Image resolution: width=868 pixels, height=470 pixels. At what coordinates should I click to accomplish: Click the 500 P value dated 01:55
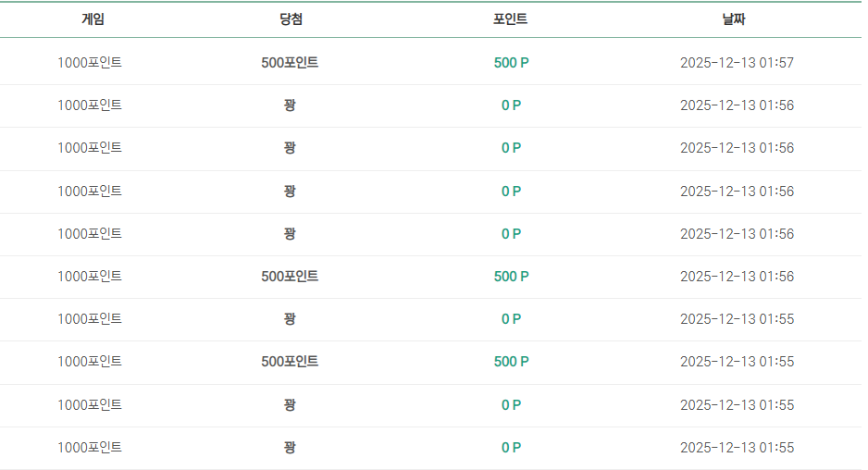(511, 362)
